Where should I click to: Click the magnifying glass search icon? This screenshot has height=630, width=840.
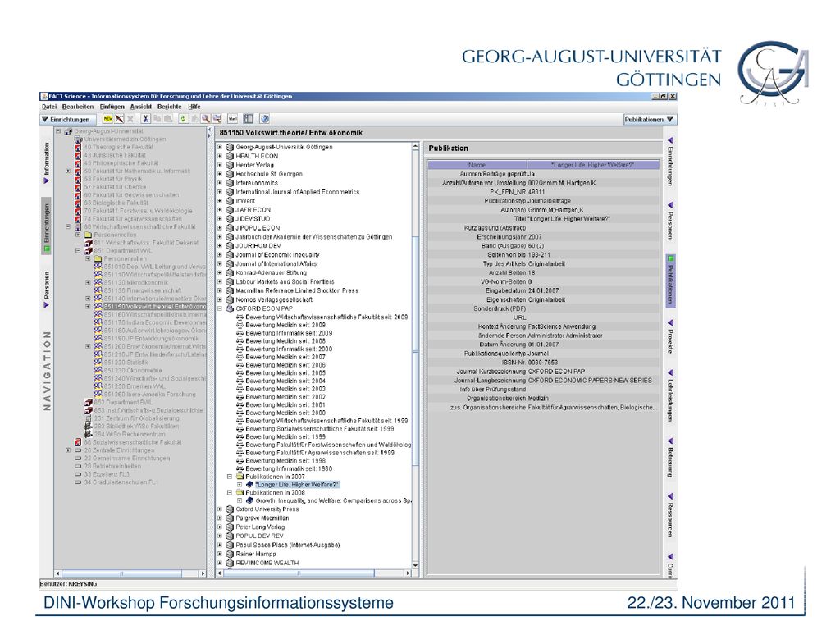point(206,119)
